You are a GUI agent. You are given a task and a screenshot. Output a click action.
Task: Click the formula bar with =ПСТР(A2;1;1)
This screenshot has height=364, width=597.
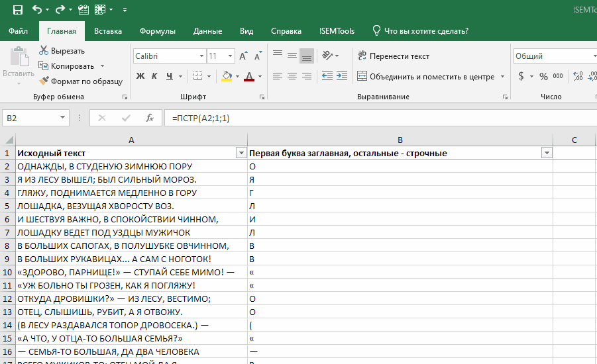381,118
